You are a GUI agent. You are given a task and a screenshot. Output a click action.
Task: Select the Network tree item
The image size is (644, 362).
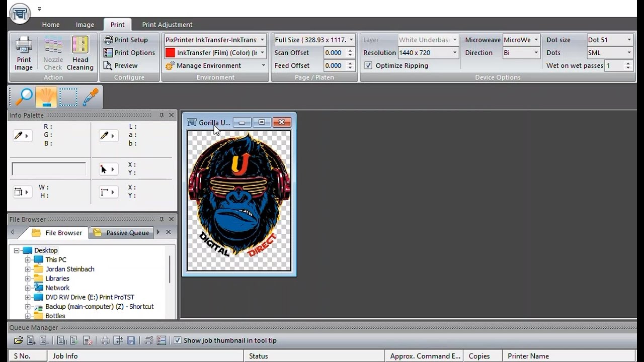click(57, 288)
